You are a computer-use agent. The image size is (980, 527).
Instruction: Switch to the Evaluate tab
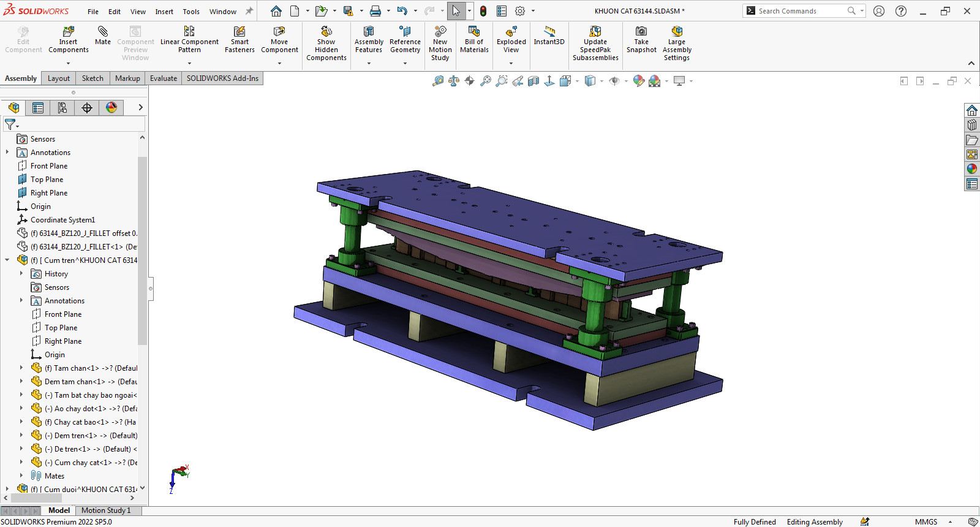(164, 78)
